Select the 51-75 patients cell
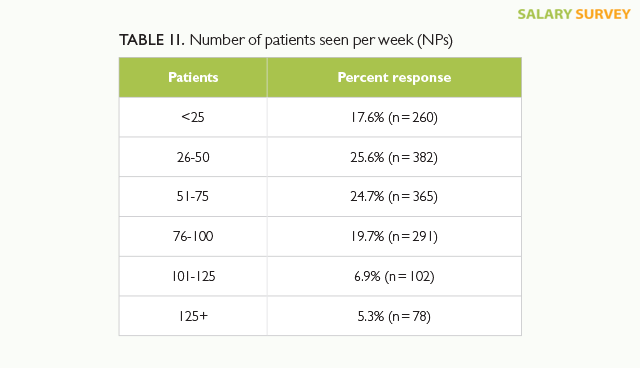This screenshot has width=640, height=368. [193, 197]
